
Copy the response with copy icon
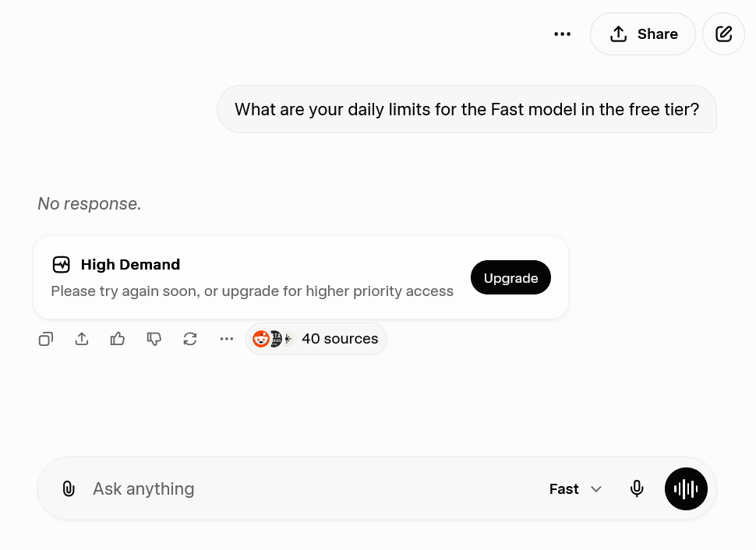(x=46, y=339)
